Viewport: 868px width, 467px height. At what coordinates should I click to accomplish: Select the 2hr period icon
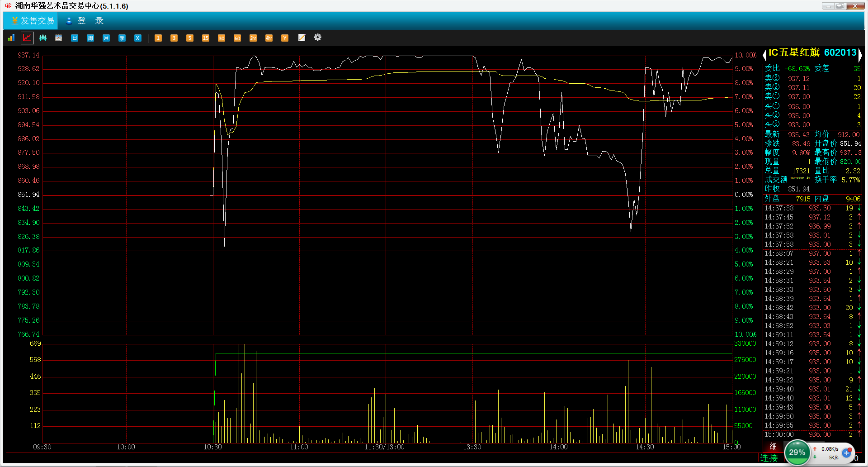coord(253,38)
